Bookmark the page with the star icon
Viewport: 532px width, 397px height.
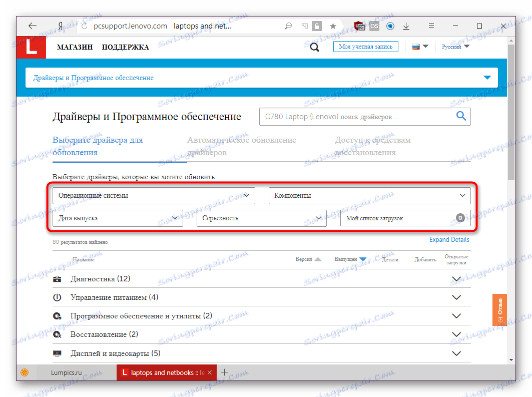click(333, 26)
